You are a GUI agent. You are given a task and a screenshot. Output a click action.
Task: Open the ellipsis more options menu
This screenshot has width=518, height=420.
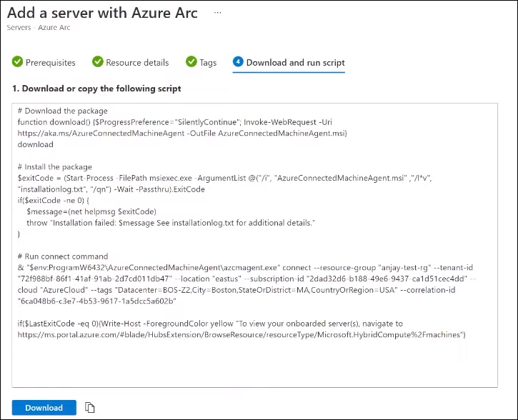click(218, 14)
